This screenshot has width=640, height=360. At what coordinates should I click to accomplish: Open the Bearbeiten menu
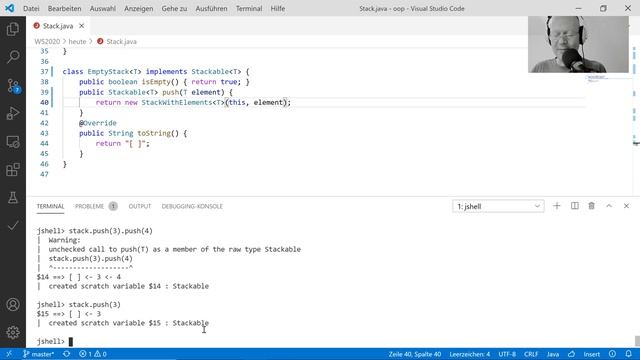(x=64, y=8)
